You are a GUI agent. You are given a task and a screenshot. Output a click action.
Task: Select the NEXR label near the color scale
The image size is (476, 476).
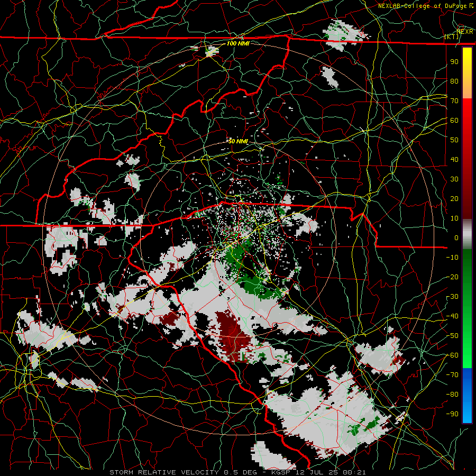(465, 32)
